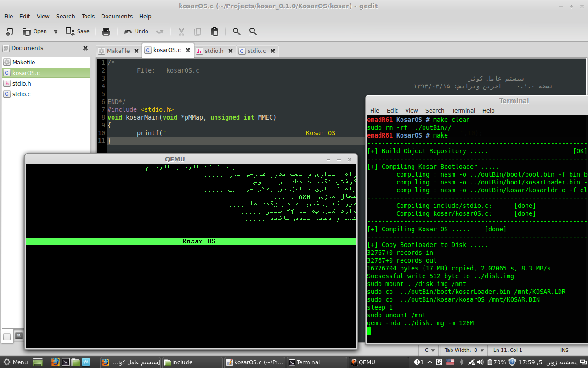Launch Firefox from the panel
588x368 pixels.
pyautogui.click(x=56, y=362)
